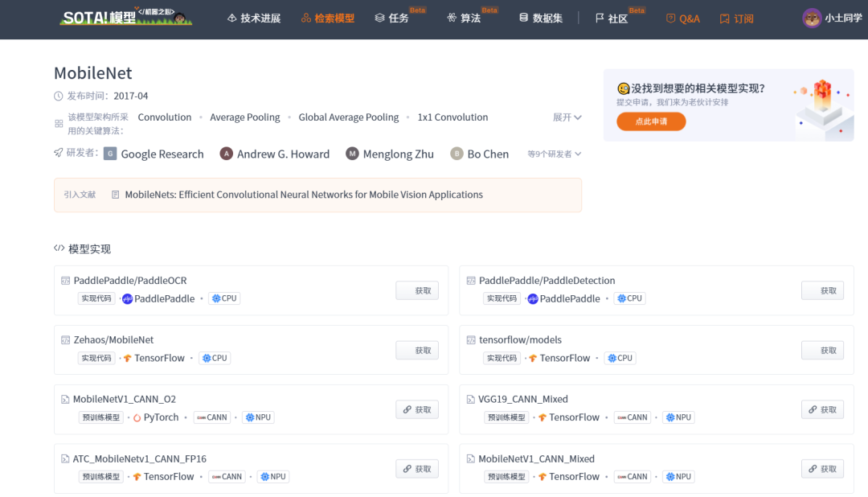
Task: Open ATC_MobileNetv1_CANN_FP16 model
Action: click(140, 458)
